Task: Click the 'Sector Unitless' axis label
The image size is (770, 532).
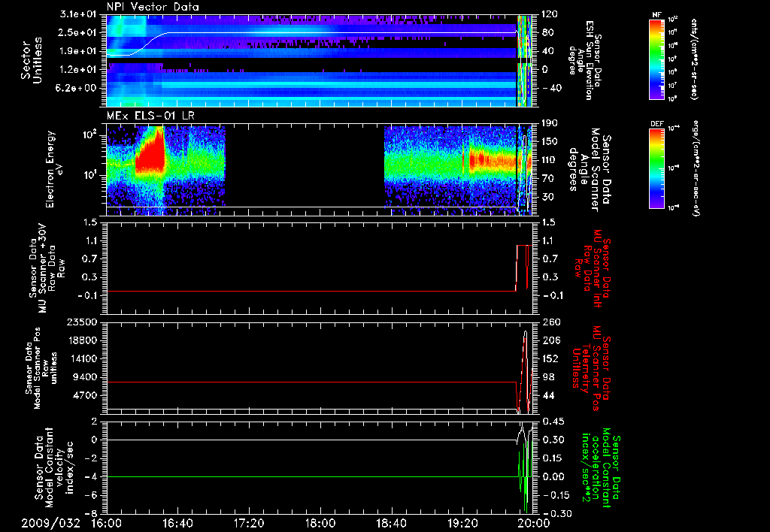Action: click(32, 60)
